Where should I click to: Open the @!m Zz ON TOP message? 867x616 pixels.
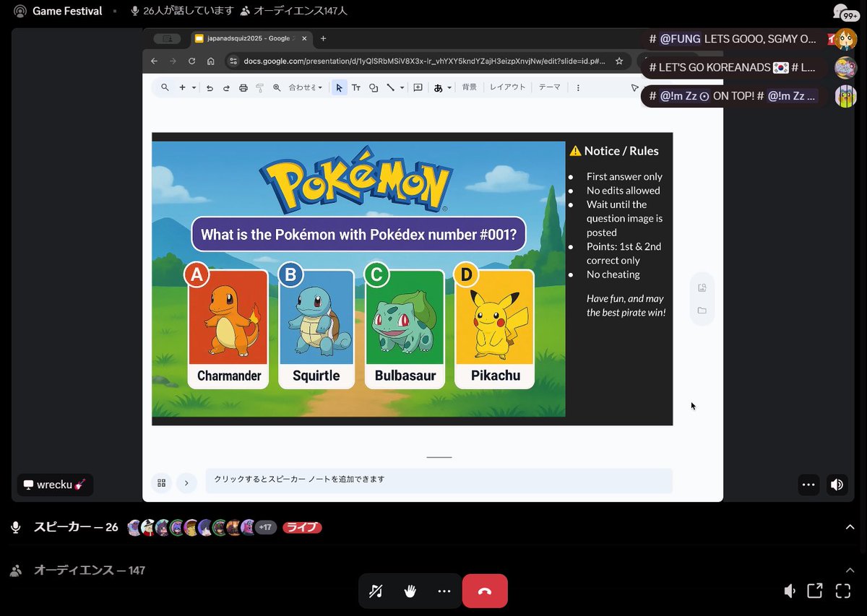(x=735, y=95)
